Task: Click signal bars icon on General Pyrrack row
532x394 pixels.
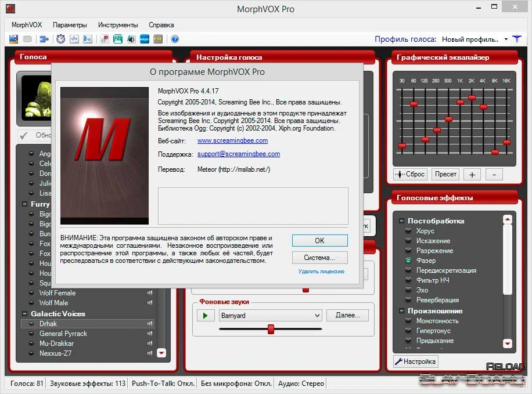Action: click(150, 334)
